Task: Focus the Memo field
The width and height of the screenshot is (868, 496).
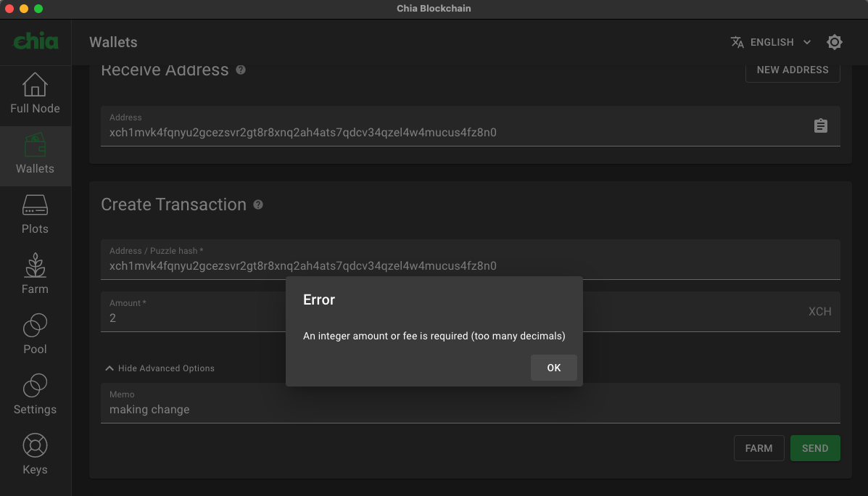Action: (x=471, y=403)
